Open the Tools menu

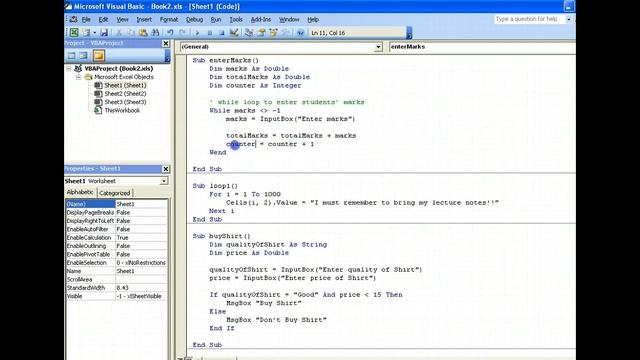(x=236, y=20)
